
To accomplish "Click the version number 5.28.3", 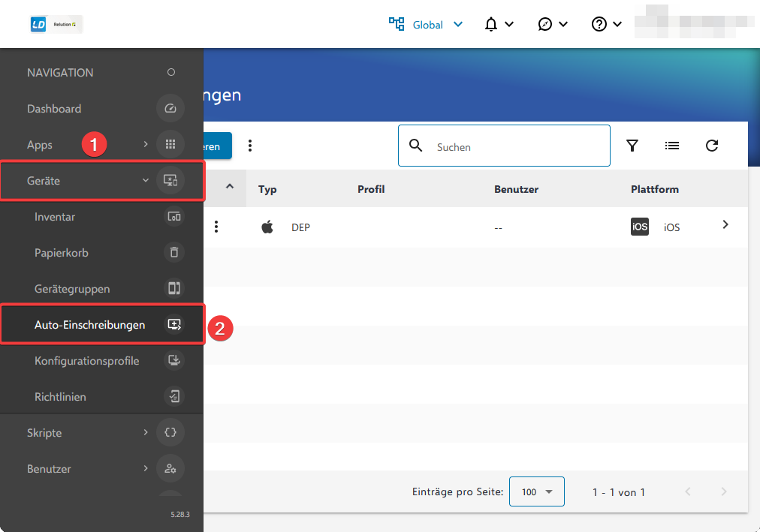I will 179,514.
